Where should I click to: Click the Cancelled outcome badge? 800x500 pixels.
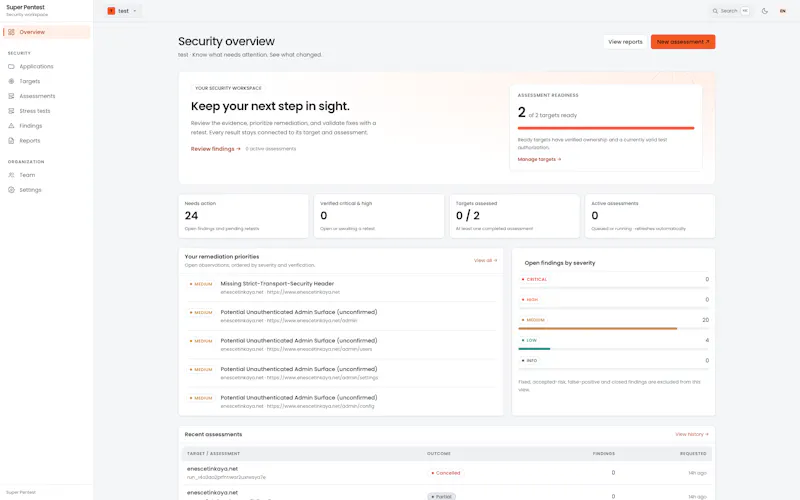445,473
